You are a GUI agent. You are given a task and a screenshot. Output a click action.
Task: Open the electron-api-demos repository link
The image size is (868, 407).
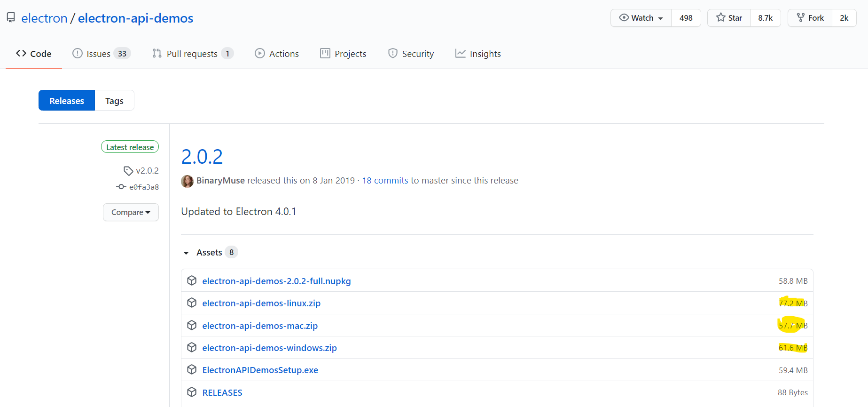[135, 18]
